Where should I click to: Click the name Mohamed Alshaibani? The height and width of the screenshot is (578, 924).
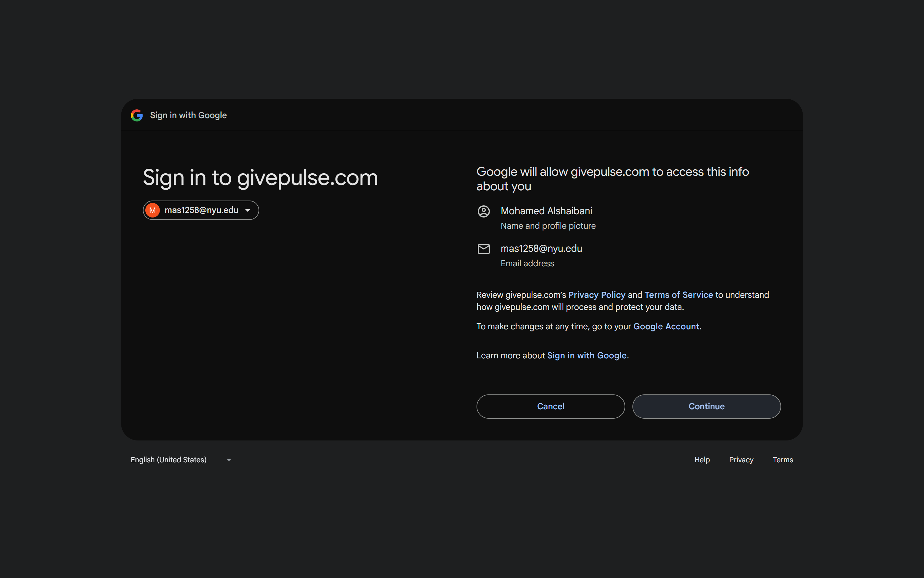[546, 211]
